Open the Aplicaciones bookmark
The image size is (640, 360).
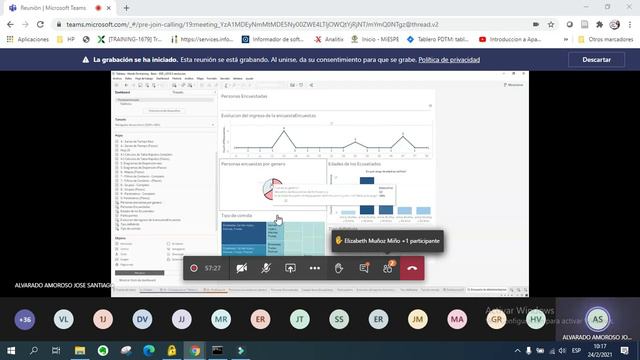click(x=28, y=39)
